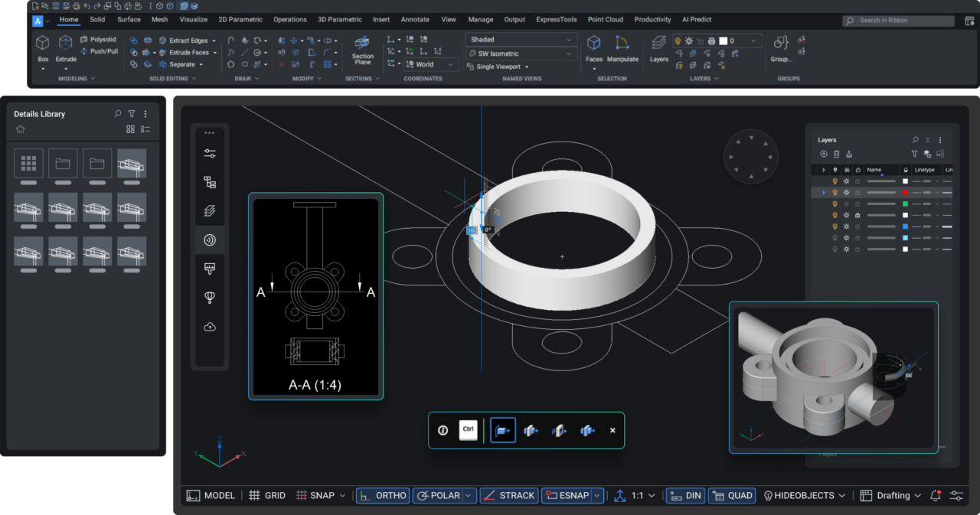Toggle GRID display in status bar
Viewport: 980px width, 515px height.
(x=267, y=496)
